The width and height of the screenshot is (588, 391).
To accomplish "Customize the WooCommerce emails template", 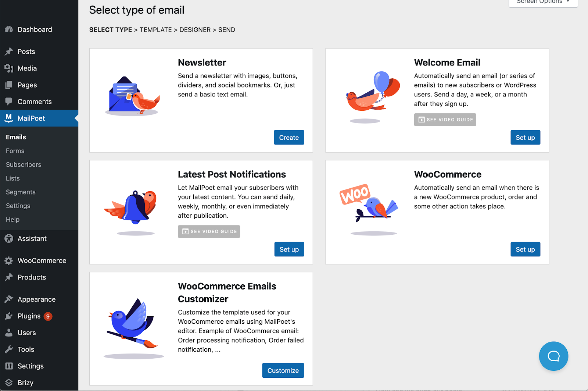I will [x=283, y=370].
